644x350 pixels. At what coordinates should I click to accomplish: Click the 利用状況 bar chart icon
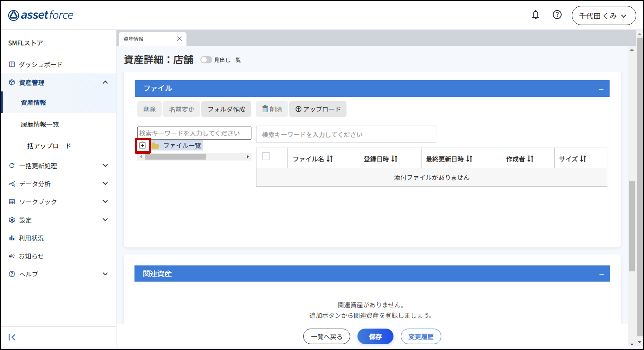click(x=12, y=238)
